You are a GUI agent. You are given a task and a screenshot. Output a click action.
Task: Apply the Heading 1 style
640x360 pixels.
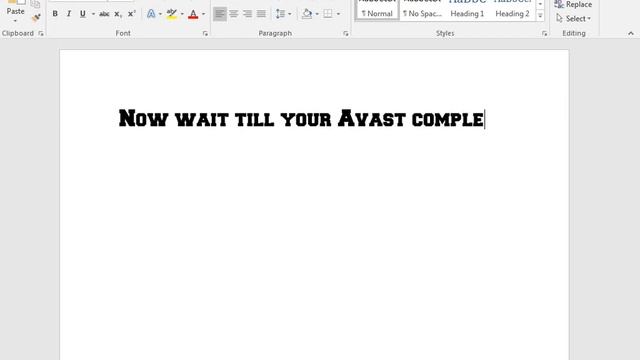coord(467,9)
